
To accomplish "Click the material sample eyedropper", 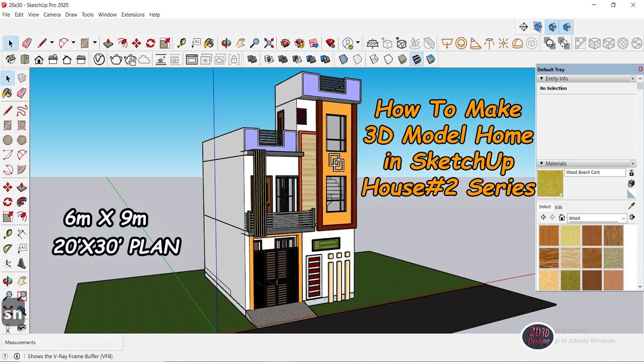I will [632, 206].
